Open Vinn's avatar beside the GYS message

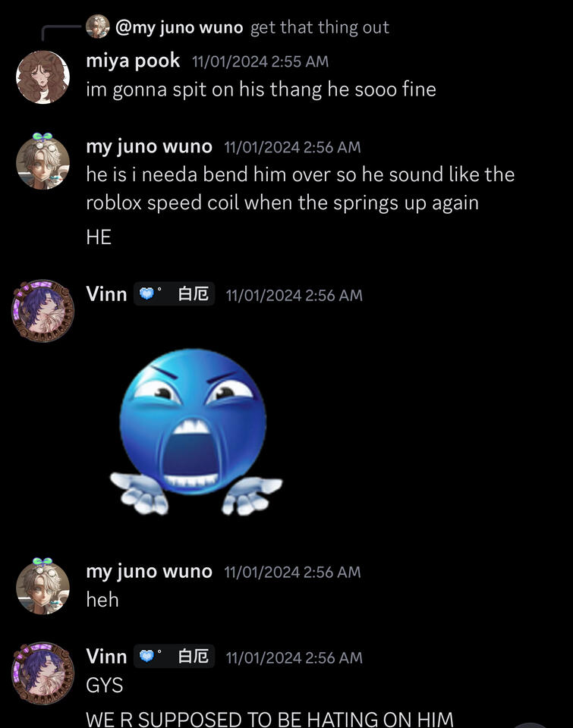pos(43,673)
